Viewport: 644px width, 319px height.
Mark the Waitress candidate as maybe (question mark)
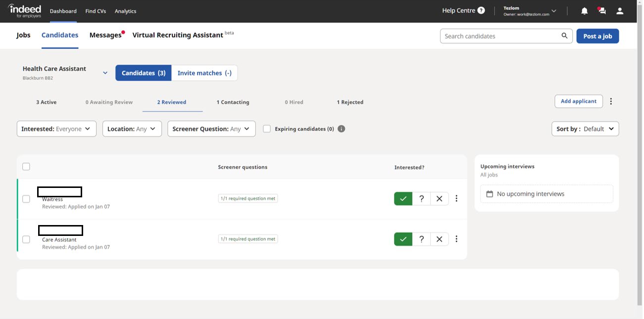421,199
